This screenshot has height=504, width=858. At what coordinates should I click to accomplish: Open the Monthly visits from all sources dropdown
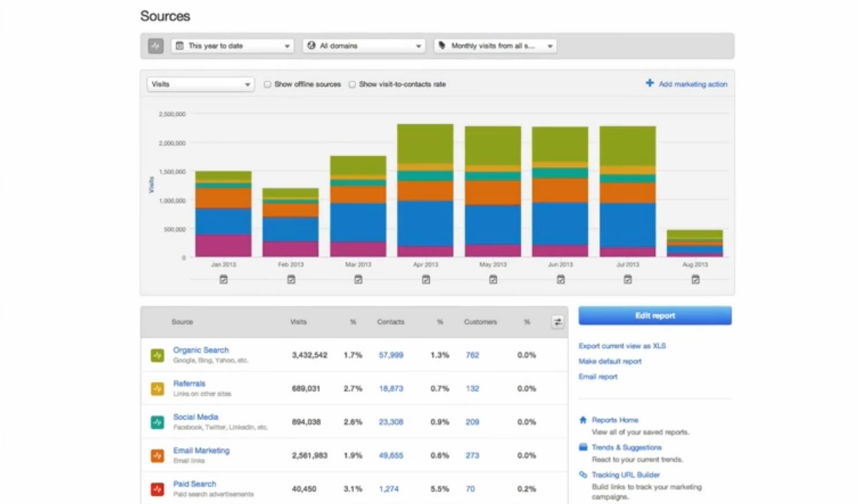point(495,46)
